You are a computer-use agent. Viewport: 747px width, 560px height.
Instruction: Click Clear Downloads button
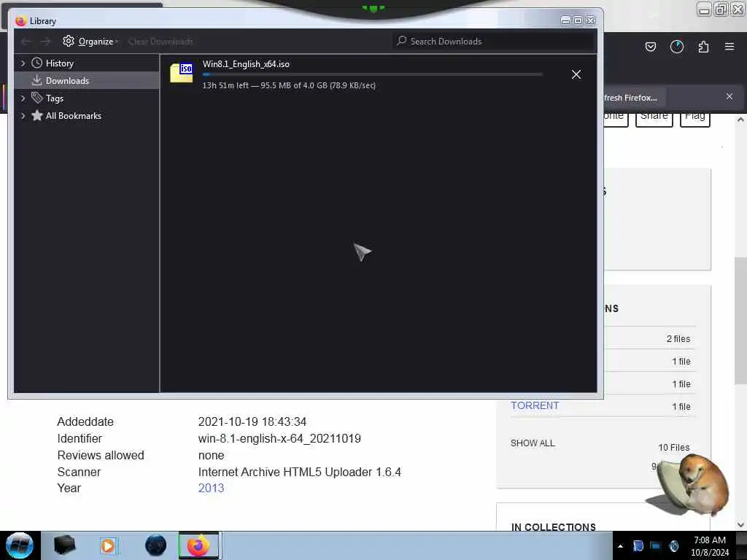tap(160, 42)
